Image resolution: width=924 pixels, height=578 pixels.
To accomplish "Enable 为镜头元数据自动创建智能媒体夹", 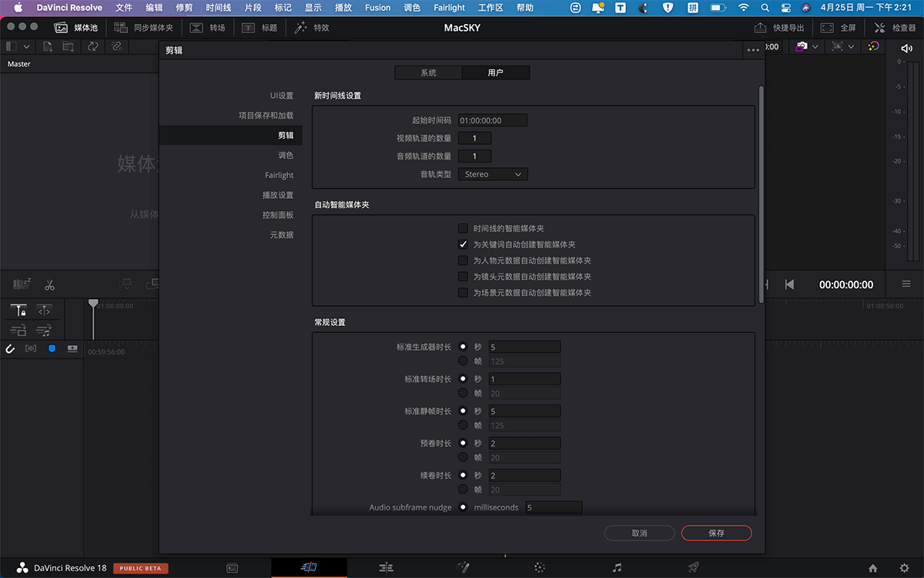I will click(x=463, y=277).
